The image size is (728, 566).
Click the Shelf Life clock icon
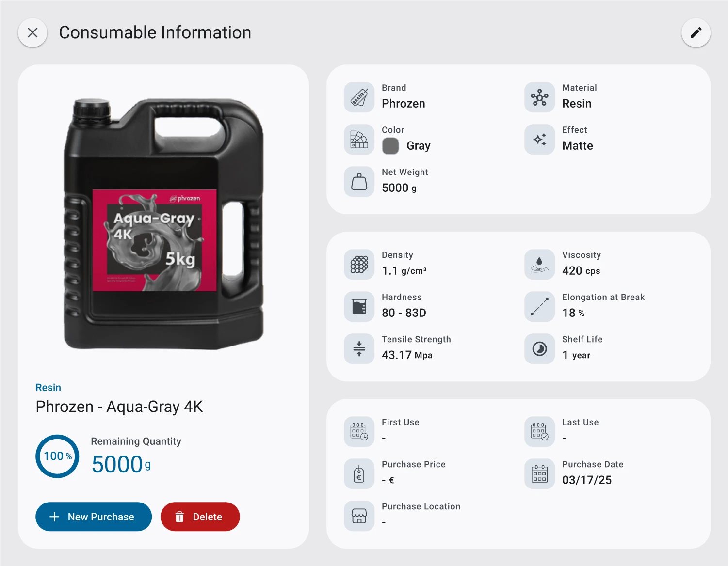pos(540,349)
